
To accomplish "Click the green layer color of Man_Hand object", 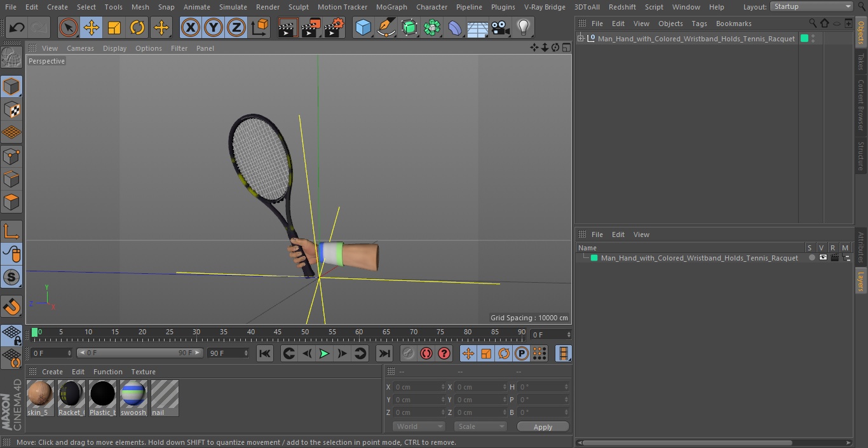I will 804,39.
